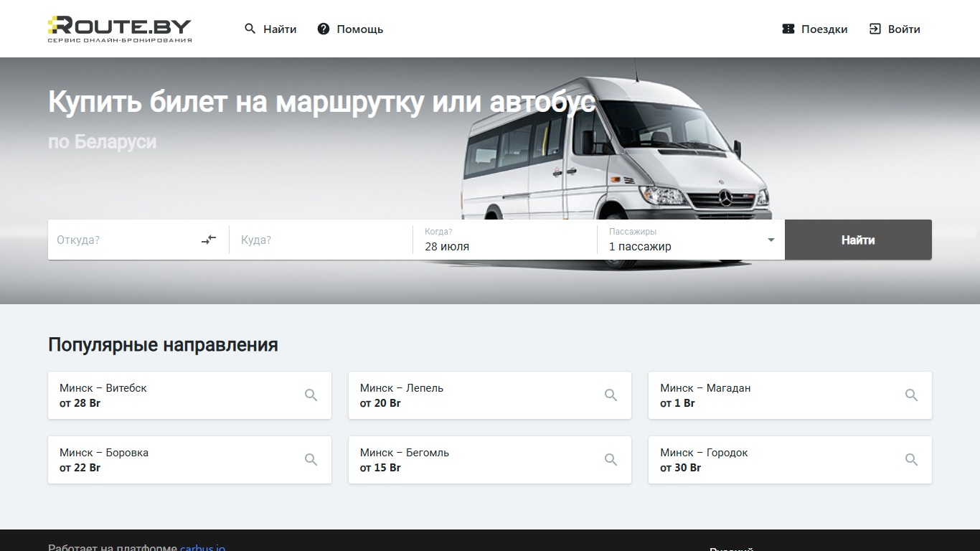Open Поездки trips page
Screen dimensions: 980x551
[814, 29]
